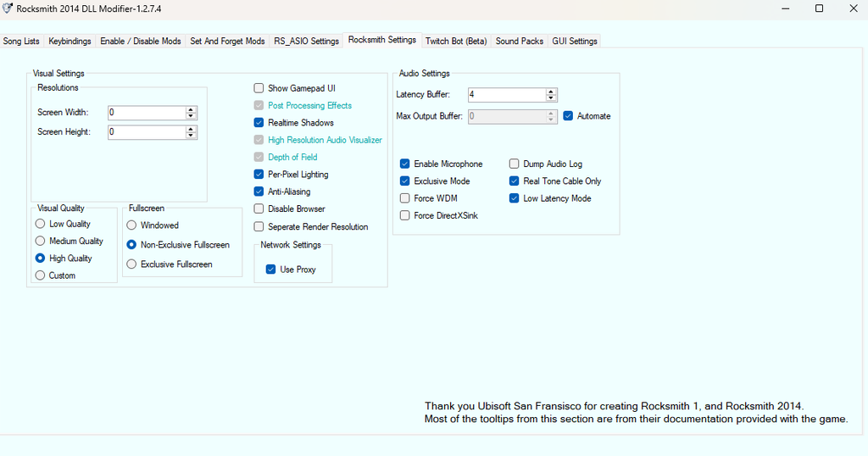Screen dimensions: 868x456
Task: Decrease Latency Buffer with down arrow
Action: point(551,98)
